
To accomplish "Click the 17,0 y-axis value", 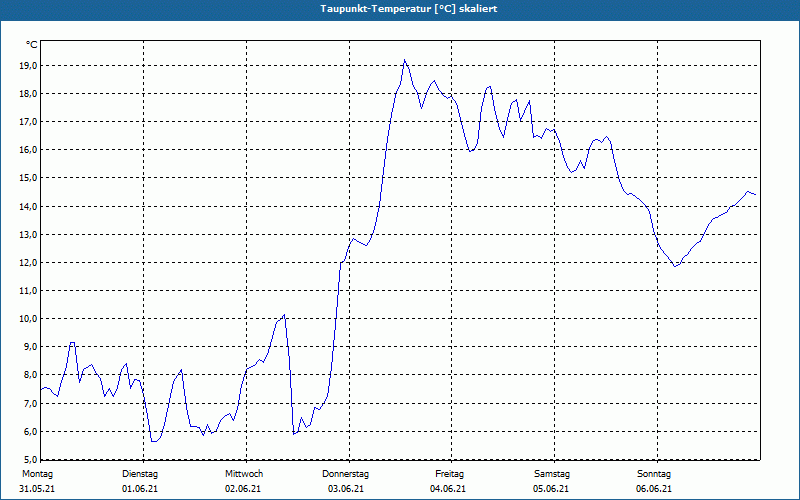I will point(28,122).
